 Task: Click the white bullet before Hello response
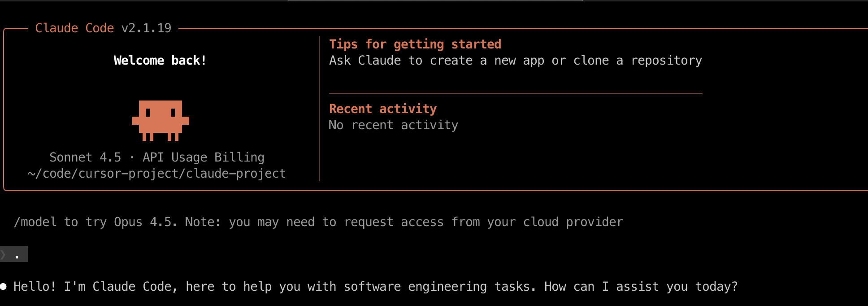[x=3, y=287]
